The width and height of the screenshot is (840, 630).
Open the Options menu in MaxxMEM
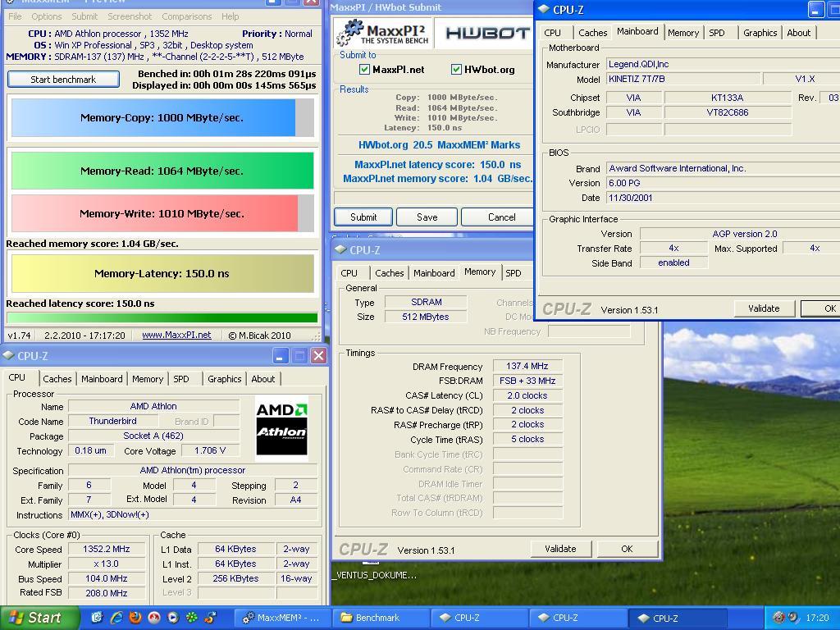(47, 16)
